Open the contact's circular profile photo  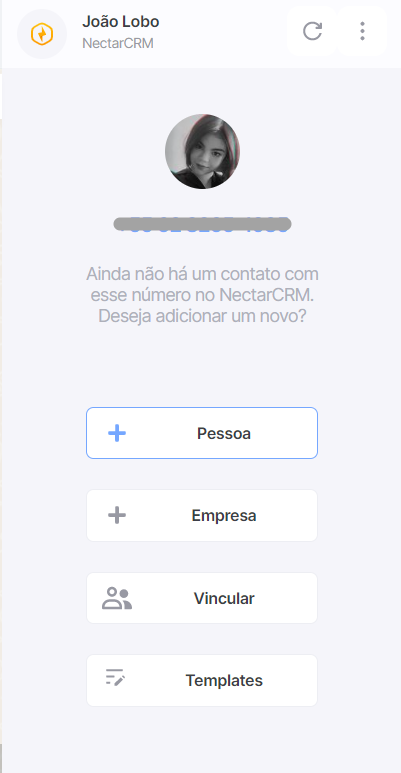click(202, 151)
